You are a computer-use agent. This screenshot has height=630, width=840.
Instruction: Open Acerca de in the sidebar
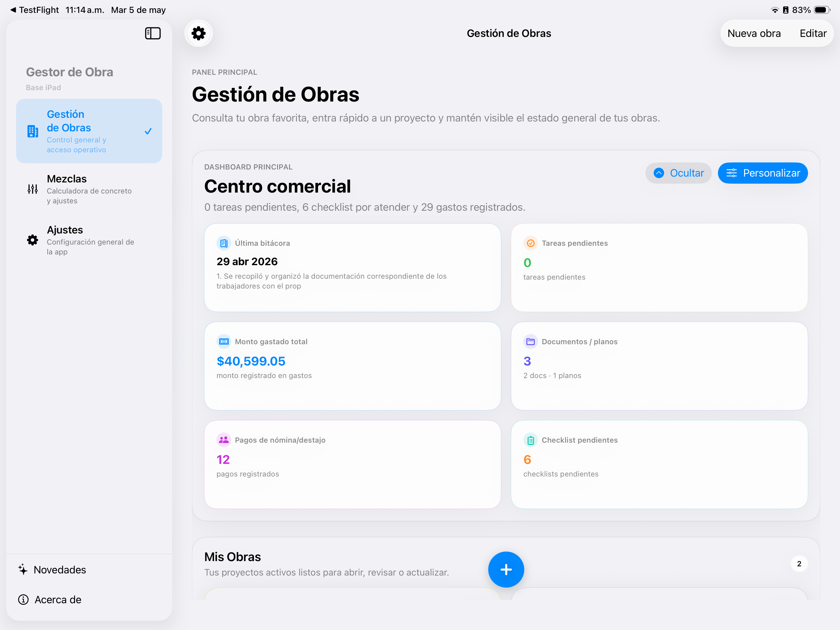tap(50, 600)
